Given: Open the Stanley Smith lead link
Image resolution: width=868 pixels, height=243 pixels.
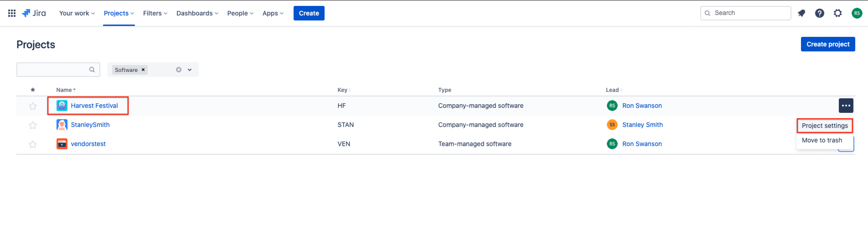Looking at the screenshot, I should pos(642,125).
